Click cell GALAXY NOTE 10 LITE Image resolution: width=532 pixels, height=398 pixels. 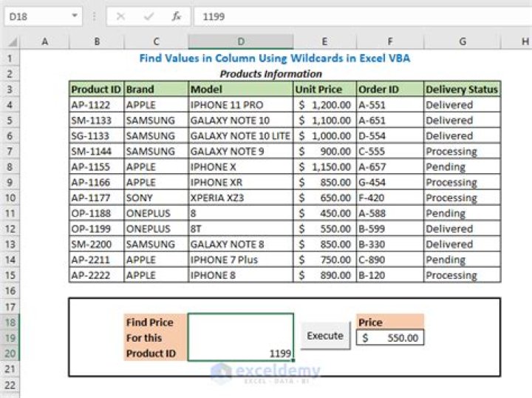[x=241, y=136]
